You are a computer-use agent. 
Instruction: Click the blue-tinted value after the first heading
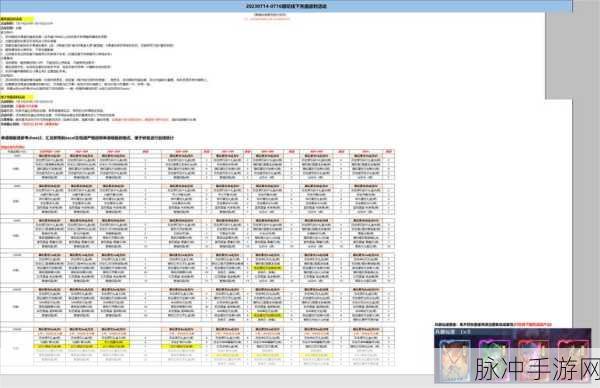pyautogui.click(x=34, y=23)
